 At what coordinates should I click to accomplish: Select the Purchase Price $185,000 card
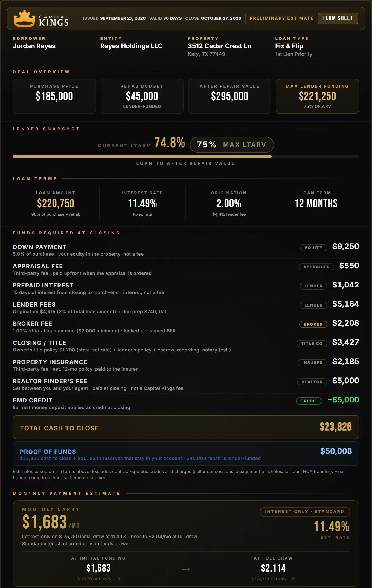pyautogui.click(x=54, y=96)
